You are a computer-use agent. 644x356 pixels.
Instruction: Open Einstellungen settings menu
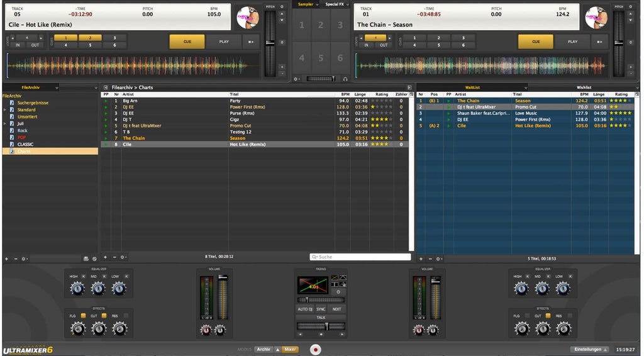pos(591,350)
